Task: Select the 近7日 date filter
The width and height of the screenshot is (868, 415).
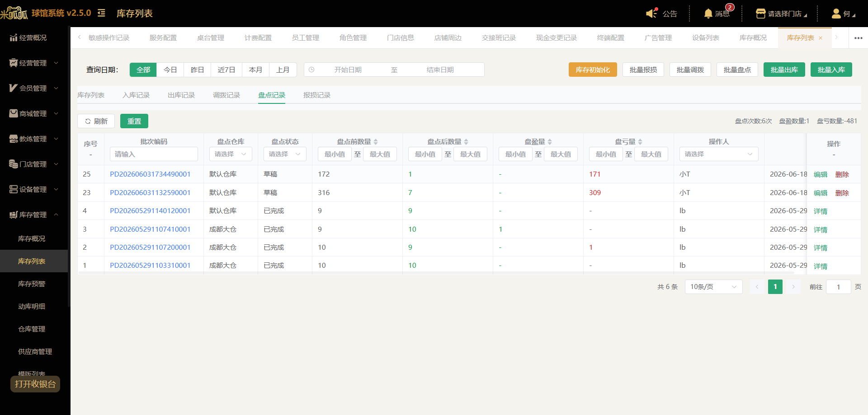Action: 226,70
